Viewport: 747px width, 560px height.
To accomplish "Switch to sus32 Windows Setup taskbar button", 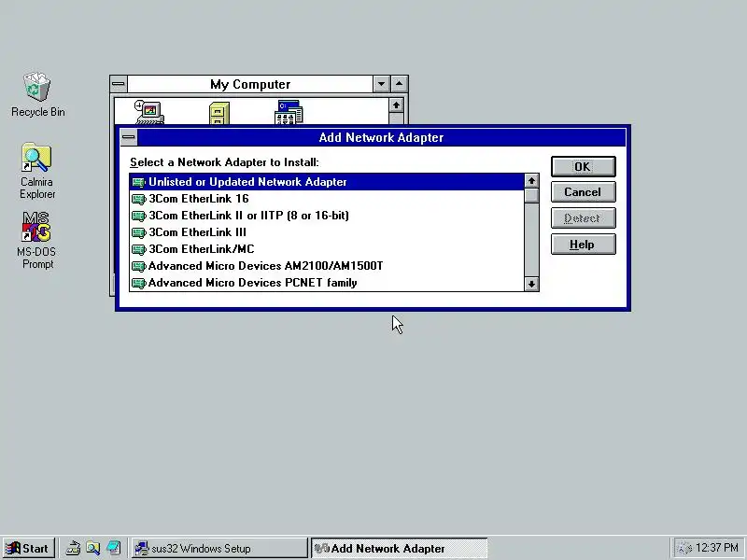I will [x=219, y=548].
